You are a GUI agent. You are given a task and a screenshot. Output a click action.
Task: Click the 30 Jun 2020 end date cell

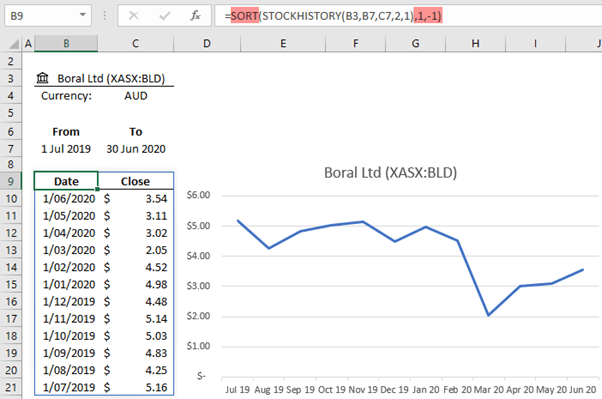pyautogui.click(x=136, y=149)
